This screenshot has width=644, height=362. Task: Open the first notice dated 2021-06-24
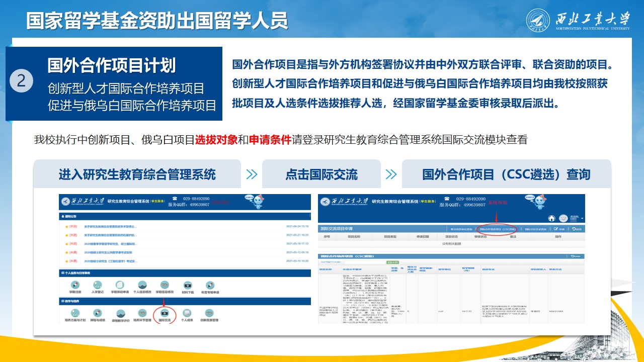coord(110,227)
